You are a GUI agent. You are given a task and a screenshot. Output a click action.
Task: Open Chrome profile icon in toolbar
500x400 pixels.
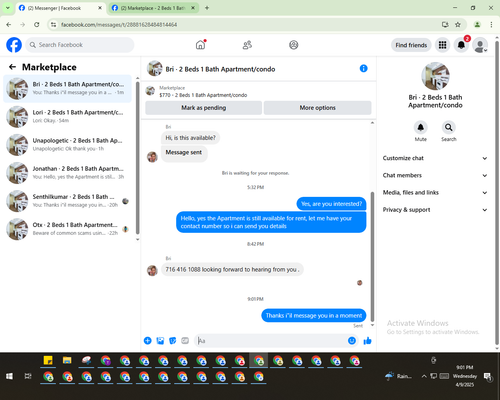pyautogui.click(x=477, y=24)
